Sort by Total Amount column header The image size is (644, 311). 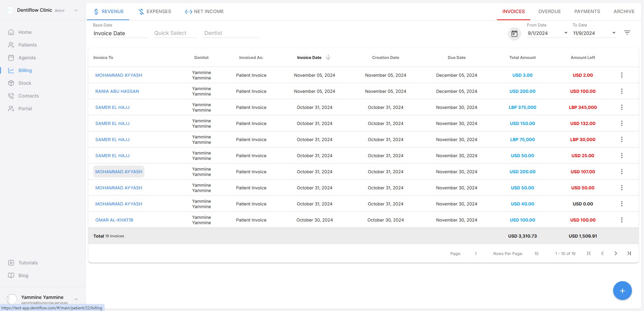[x=522, y=58]
